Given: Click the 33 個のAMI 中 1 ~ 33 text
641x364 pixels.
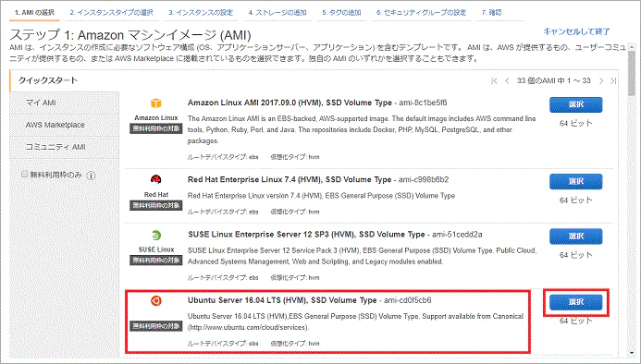Looking at the screenshot, I should pyautogui.click(x=553, y=81).
